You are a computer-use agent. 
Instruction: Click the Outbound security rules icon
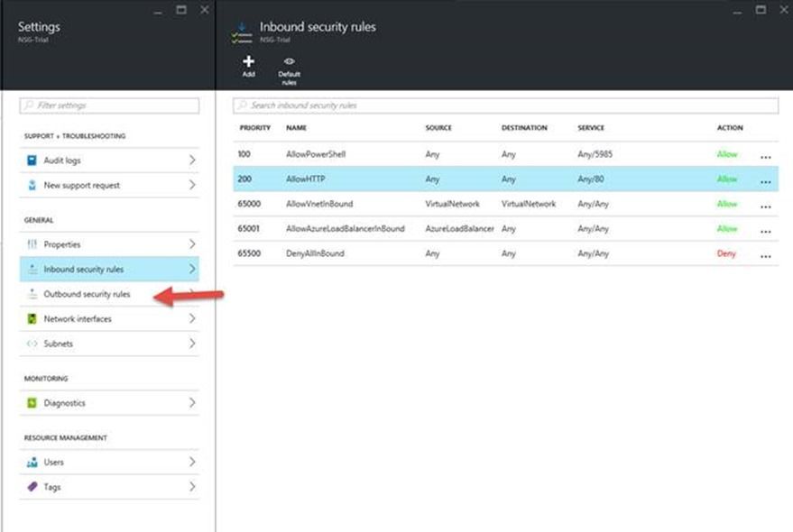pyautogui.click(x=32, y=294)
